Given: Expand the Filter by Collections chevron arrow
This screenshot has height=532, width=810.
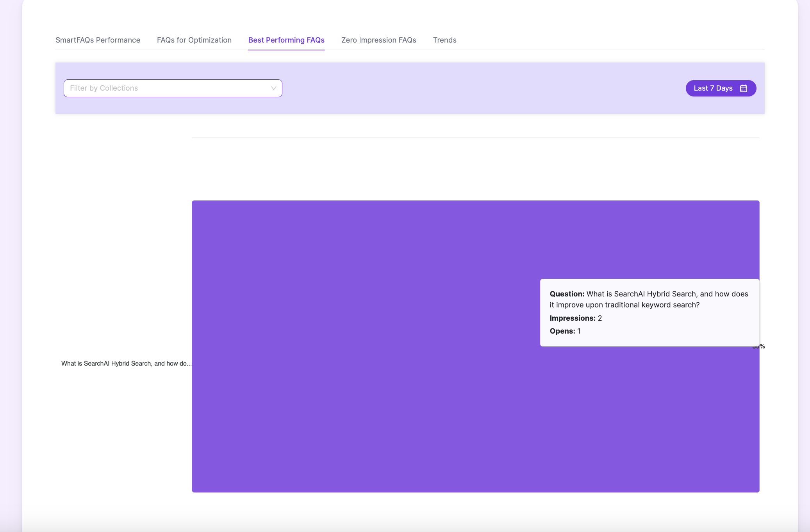Looking at the screenshot, I should point(273,88).
